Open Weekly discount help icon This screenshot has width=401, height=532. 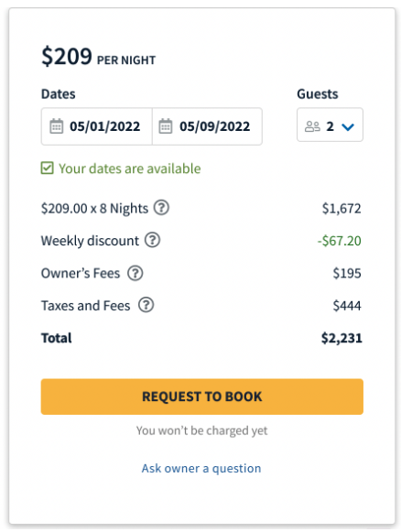(x=153, y=240)
